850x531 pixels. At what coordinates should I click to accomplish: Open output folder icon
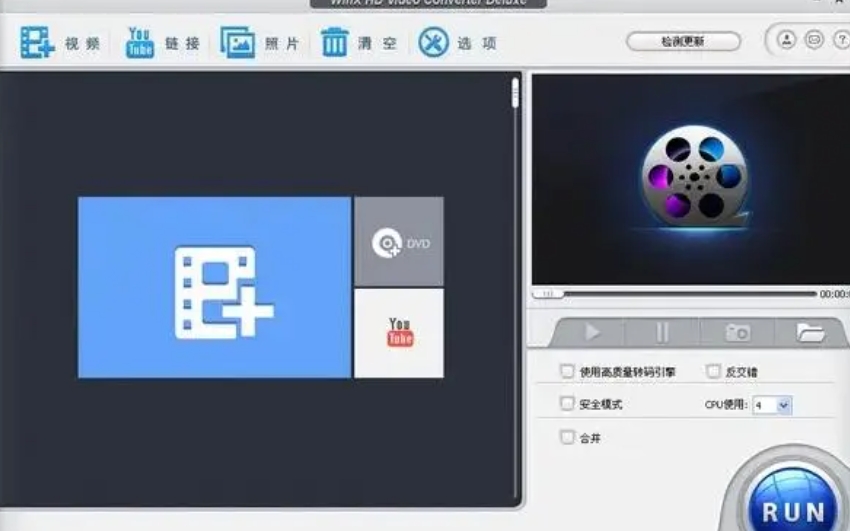810,332
